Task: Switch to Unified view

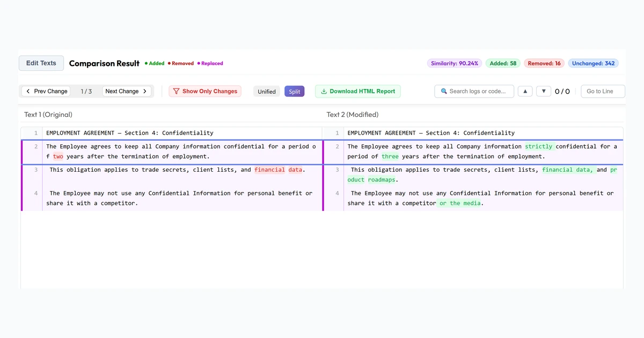Action: pyautogui.click(x=267, y=91)
